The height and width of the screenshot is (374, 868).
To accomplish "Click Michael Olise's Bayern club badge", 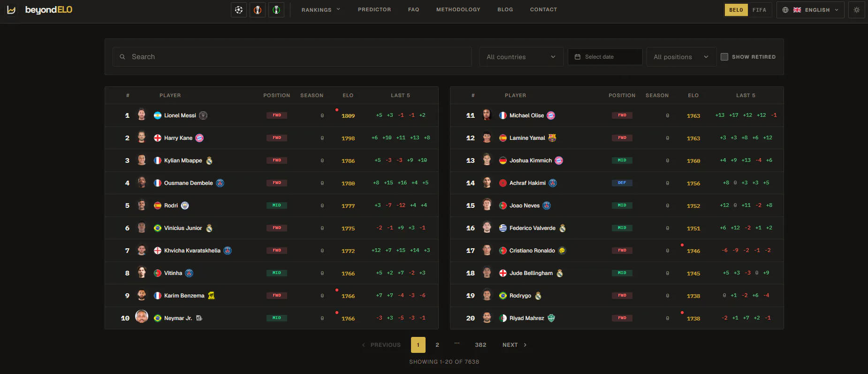I will pyautogui.click(x=551, y=115).
